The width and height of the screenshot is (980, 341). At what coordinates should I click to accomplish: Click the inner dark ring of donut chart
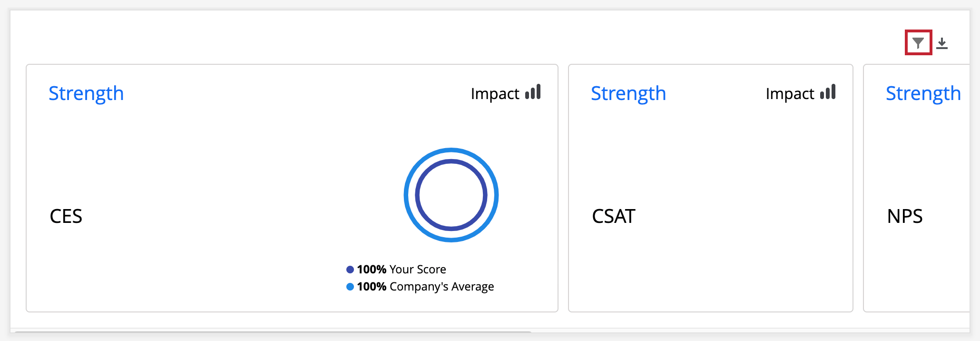pyautogui.click(x=451, y=161)
